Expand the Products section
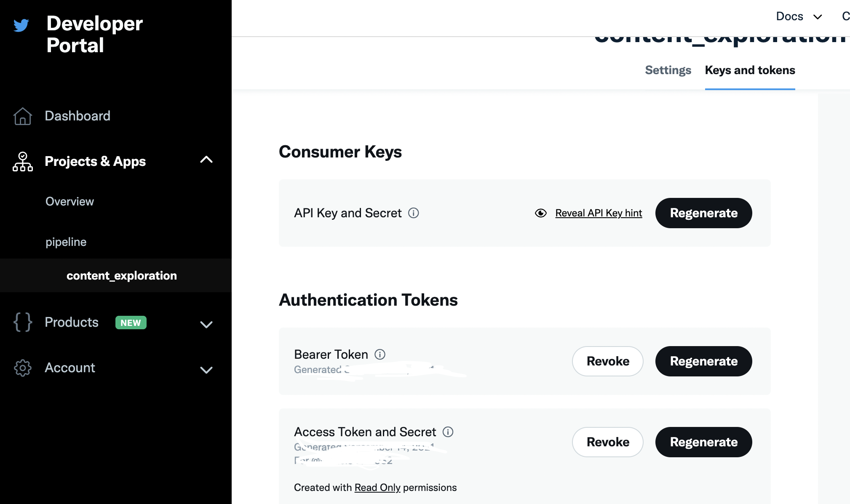The image size is (850, 504). (206, 324)
